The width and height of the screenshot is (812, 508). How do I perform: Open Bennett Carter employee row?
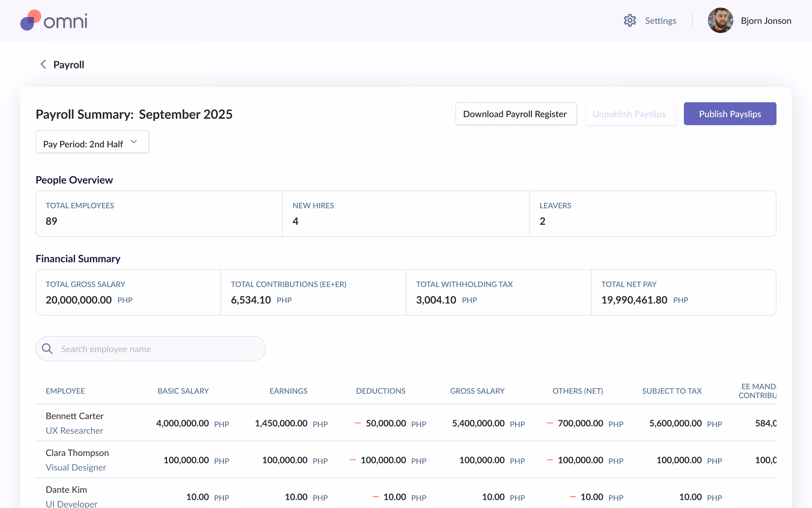click(x=406, y=423)
